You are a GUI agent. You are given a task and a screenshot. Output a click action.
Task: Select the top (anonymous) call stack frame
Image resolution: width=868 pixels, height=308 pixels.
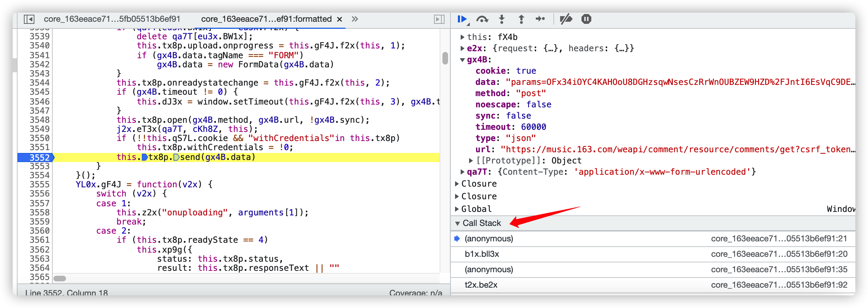click(653, 239)
